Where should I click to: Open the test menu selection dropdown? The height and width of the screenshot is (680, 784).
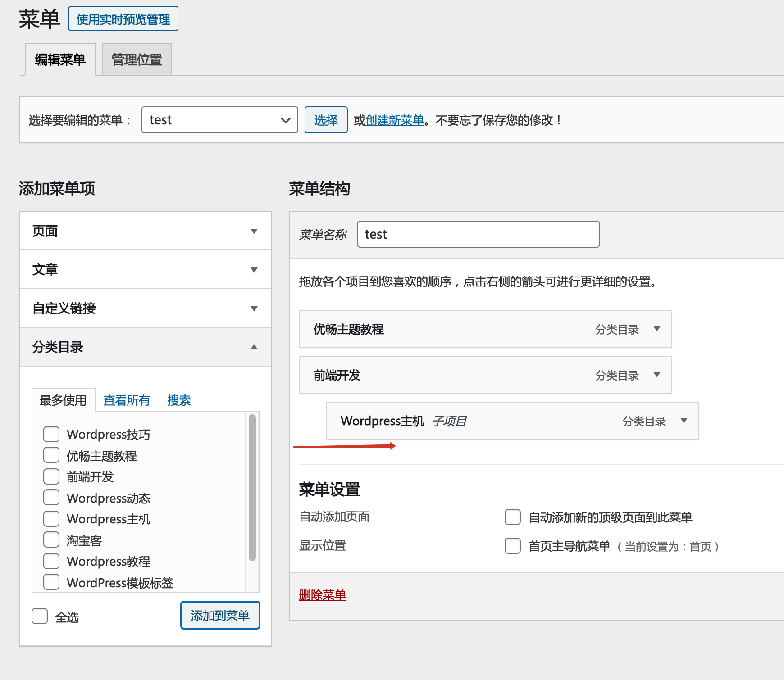pyautogui.click(x=219, y=120)
